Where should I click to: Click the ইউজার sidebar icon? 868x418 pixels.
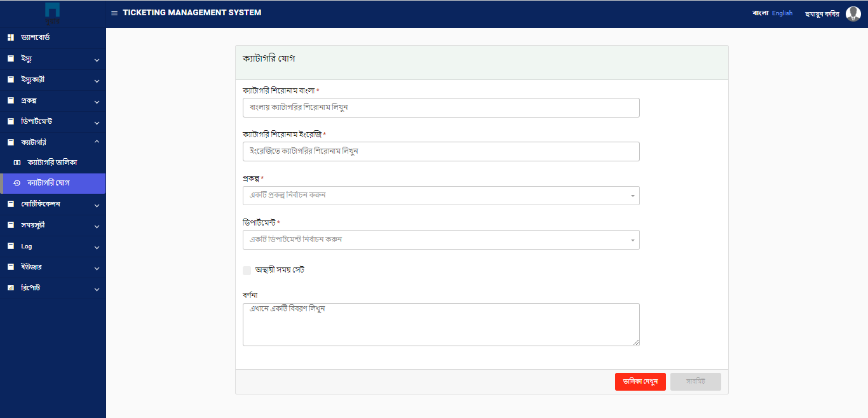point(10,267)
